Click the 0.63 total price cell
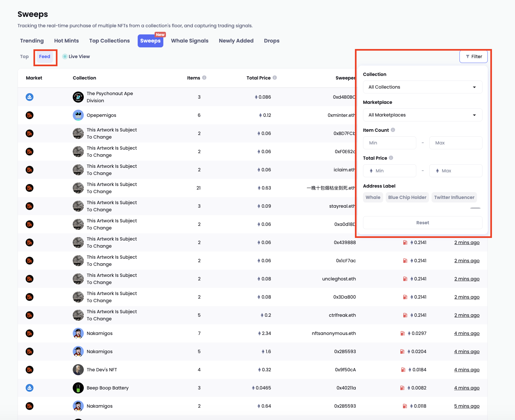This screenshot has height=420, width=515. [x=264, y=188]
